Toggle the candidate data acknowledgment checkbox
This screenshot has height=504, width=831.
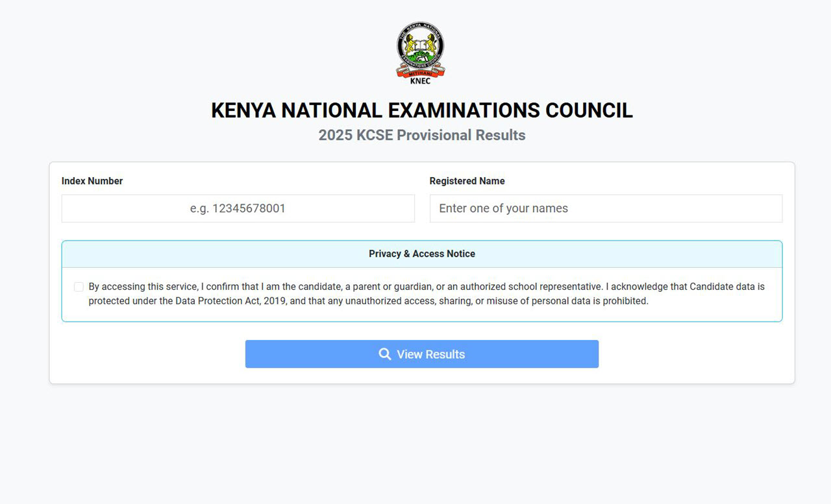[x=79, y=286]
